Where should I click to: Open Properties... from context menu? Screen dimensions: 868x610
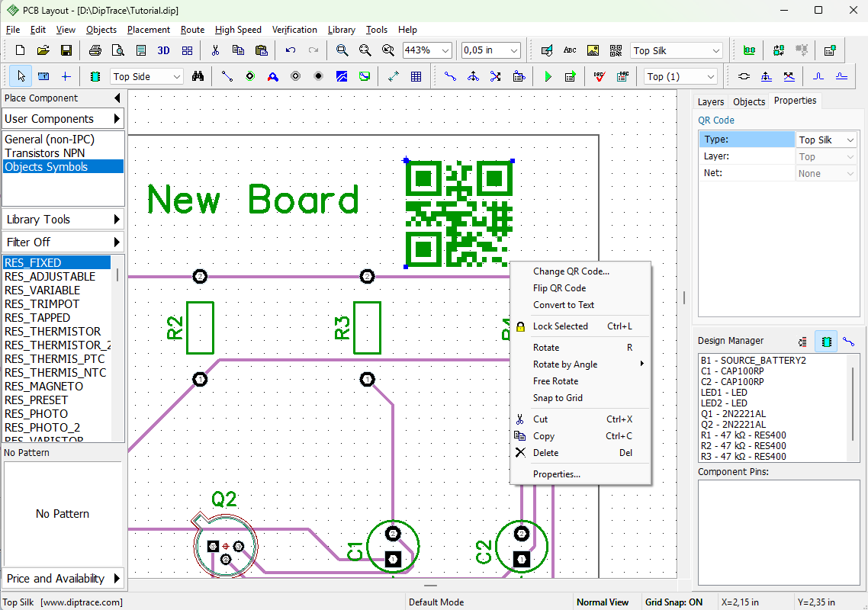tap(580, 474)
